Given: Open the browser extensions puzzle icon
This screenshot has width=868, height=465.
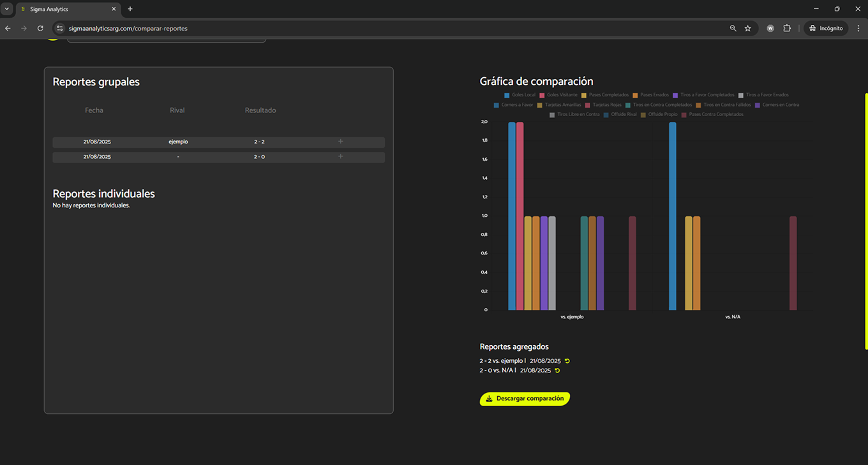Looking at the screenshot, I should pyautogui.click(x=786, y=28).
